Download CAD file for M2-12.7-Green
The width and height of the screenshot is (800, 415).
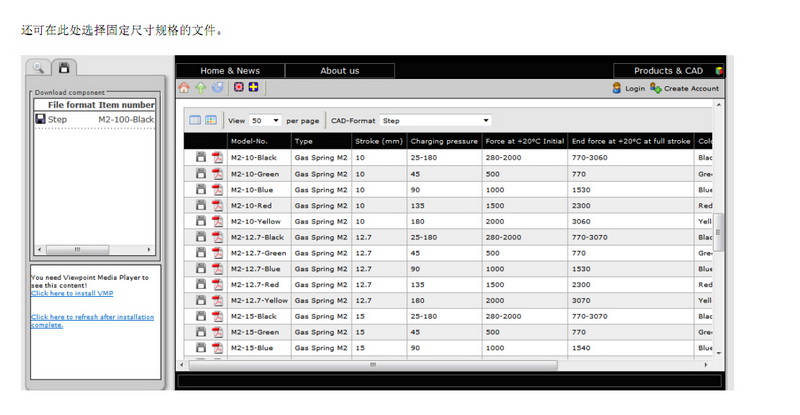(201, 253)
